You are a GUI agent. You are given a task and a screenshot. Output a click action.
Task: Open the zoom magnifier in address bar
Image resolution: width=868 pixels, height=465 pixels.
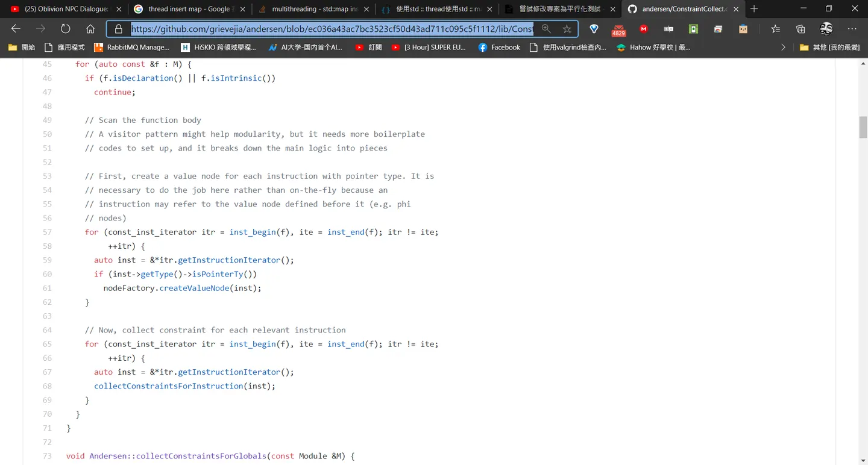point(546,29)
